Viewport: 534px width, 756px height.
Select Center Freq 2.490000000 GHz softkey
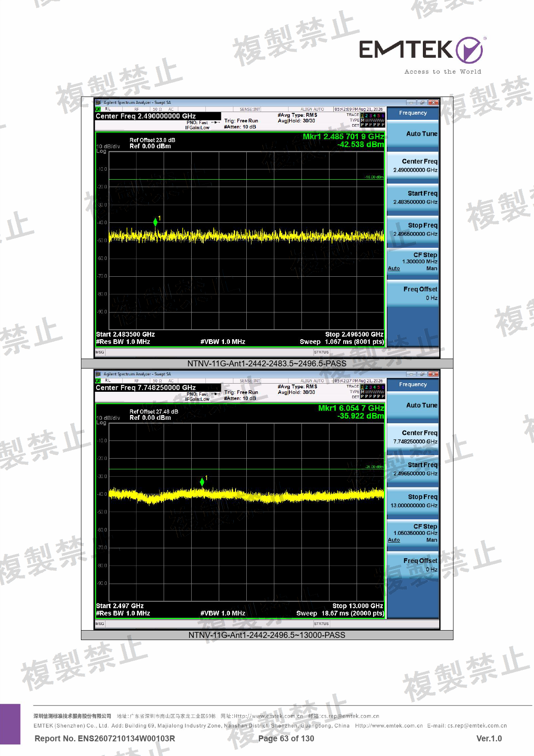pos(413,166)
